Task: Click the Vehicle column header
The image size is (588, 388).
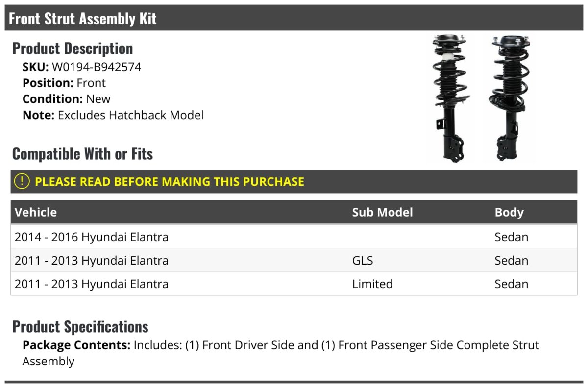Action: (36, 212)
